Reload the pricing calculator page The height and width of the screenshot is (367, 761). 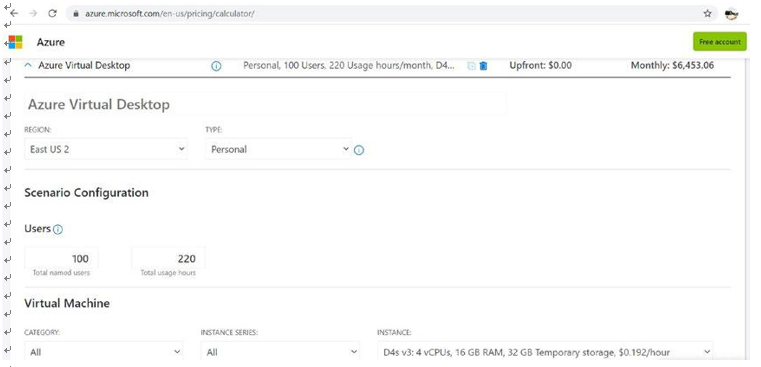pos(52,14)
